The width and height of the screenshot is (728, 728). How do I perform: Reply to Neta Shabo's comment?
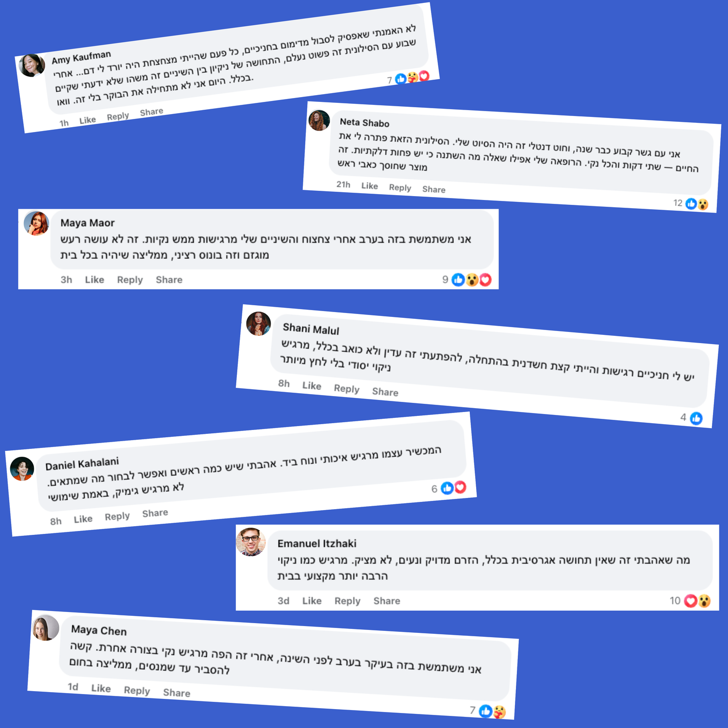pyautogui.click(x=400, y=188)
